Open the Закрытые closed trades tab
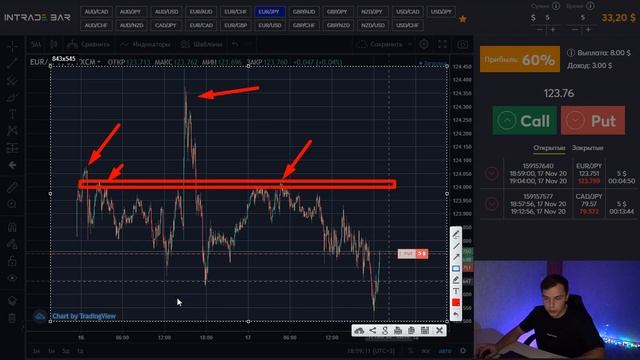 587,148
